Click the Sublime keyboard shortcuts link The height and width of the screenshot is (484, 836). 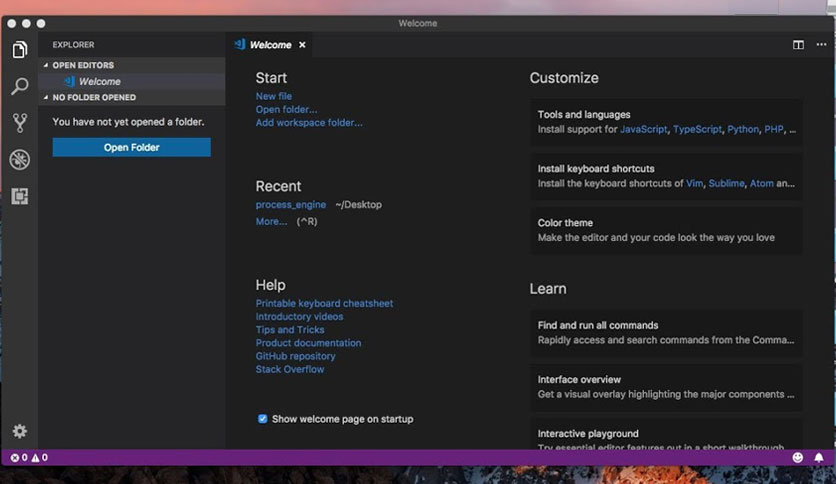[726, 183]
